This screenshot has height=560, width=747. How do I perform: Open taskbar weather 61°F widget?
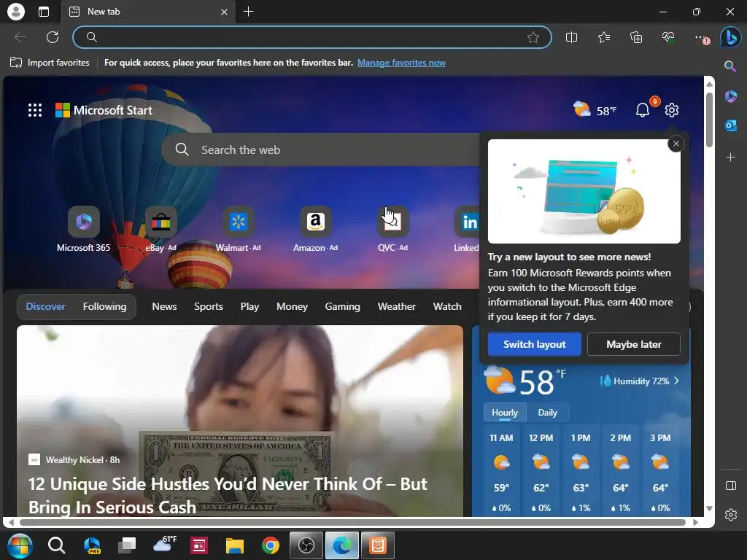164,544
